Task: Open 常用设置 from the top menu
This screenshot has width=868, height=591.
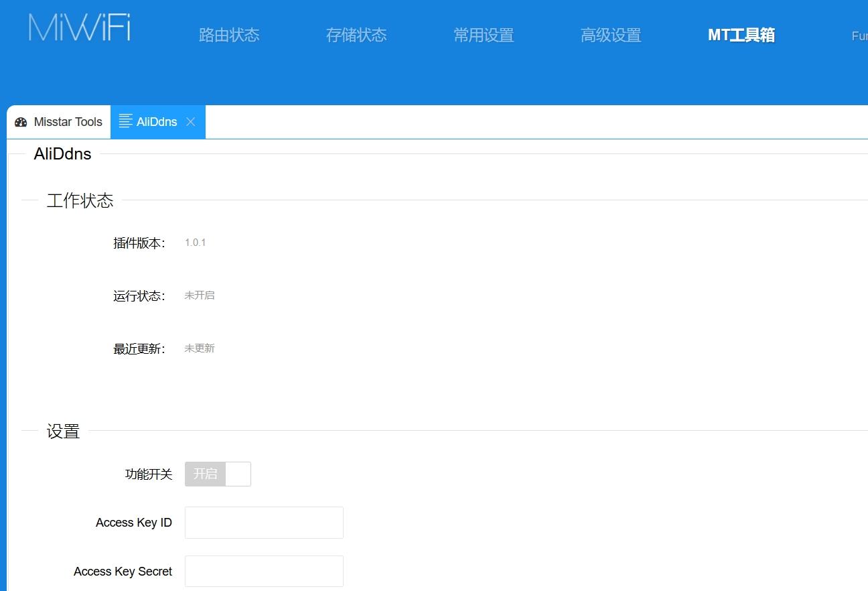Action: pyautogui.click(x=484, y=36)
